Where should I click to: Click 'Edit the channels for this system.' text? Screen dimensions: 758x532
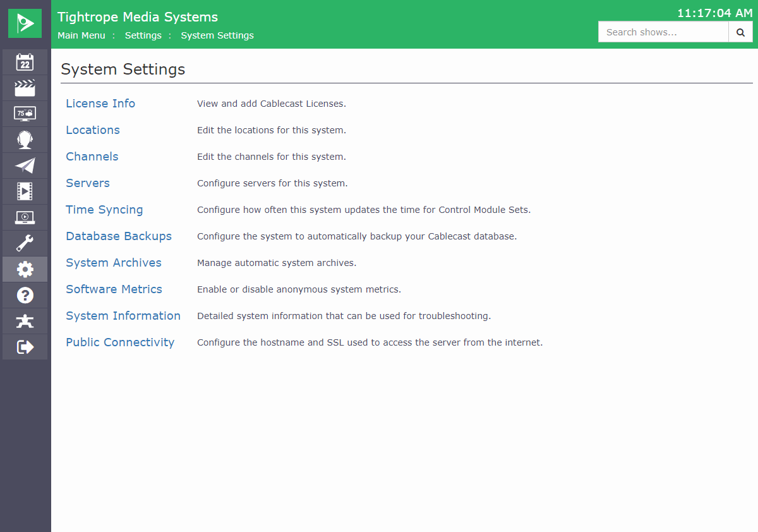pyautogui.click(x=272, y=157)
